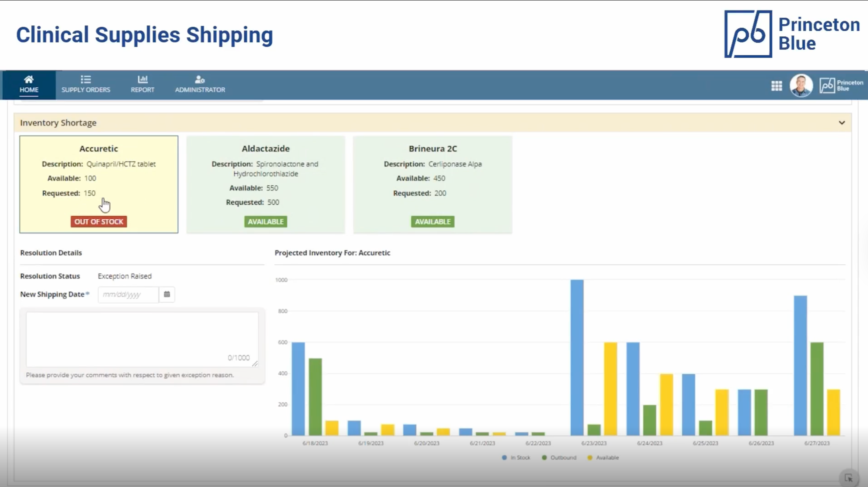Click the 6/26/2023 Outbound green bar

point(761,412)
